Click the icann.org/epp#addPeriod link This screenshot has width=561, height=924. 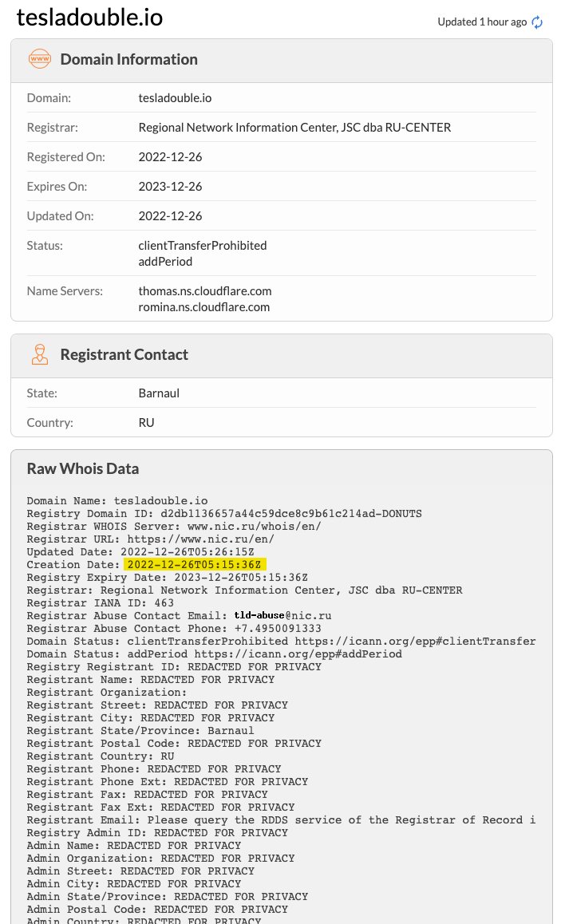click(298, 654)
